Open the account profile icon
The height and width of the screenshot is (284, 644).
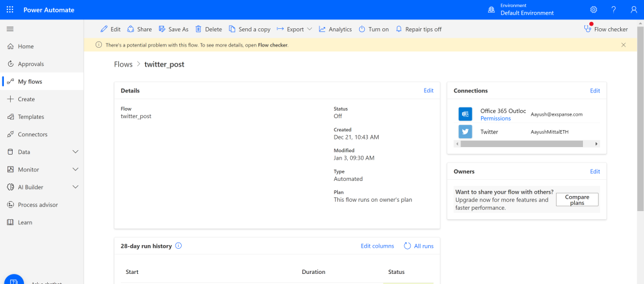(x=634, y=10)
